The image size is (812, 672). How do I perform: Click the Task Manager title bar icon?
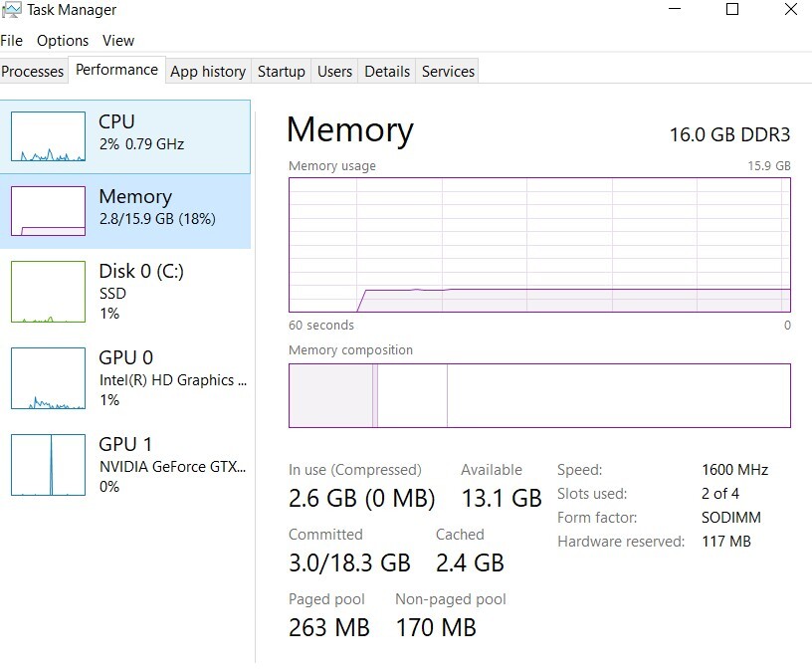(x=12, y=10)
